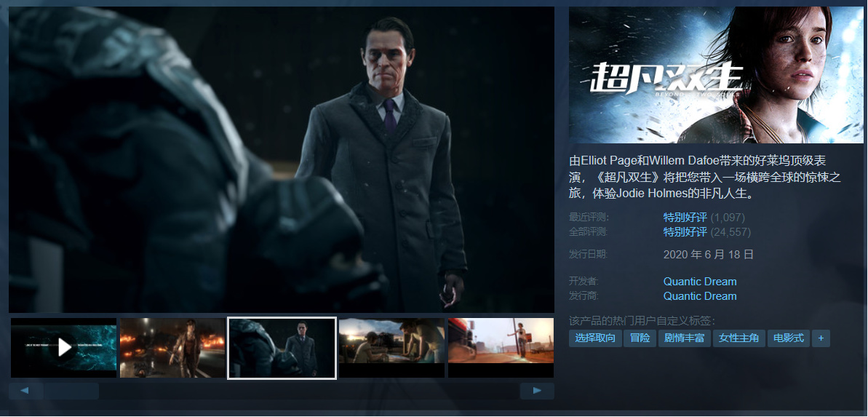Open recent reviews 特别好评 link
The width and height of the screenshot is (868, 417).
(685, 218)
